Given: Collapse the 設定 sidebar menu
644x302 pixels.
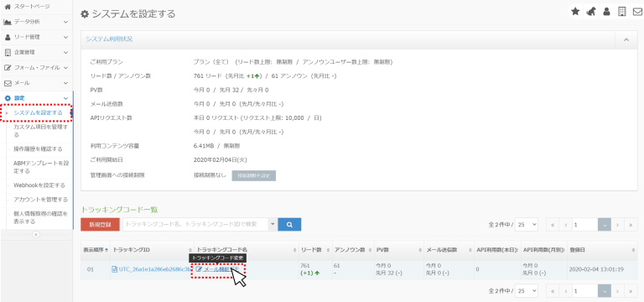Looking at the screenshot, I should tap(36, 98).
